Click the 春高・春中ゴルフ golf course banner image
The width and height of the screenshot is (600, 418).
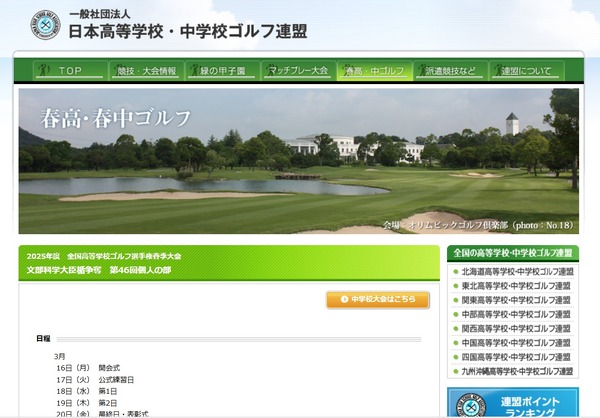click(x=298, y=161)
